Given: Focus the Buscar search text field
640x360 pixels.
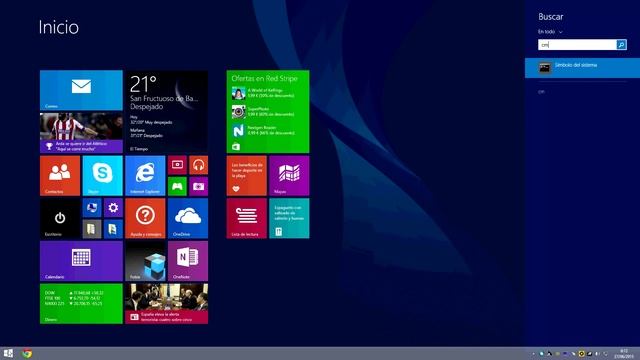Looking at the screenshot, I should pos(577,44).
